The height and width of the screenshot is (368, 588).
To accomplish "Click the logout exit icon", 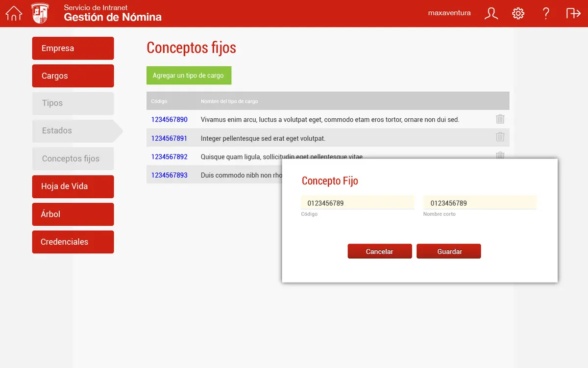I will point(573,13).
